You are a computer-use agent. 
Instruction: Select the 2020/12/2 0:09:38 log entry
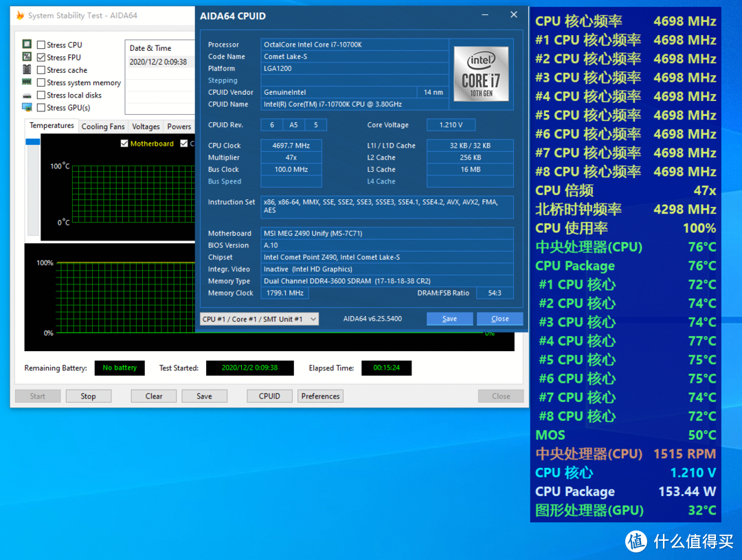tap(160, 62)
